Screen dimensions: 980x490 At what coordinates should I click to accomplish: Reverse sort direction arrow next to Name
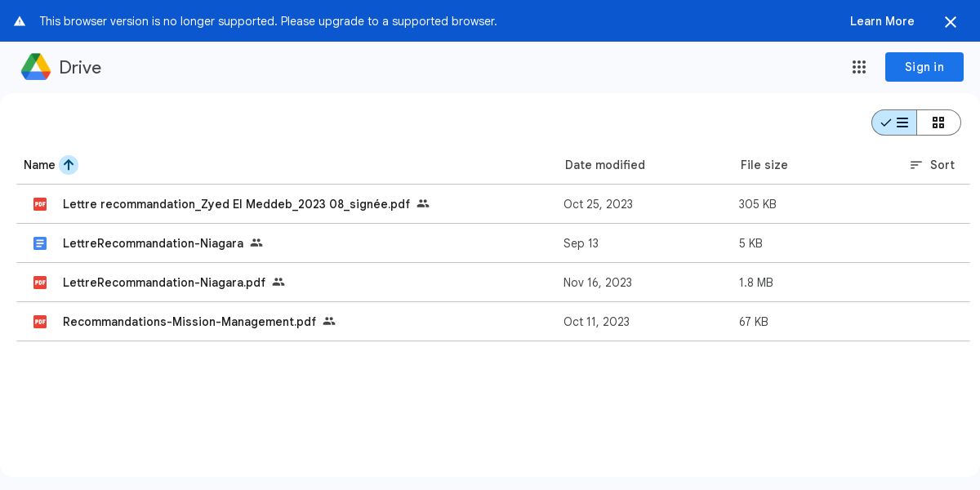click(69, 165)
